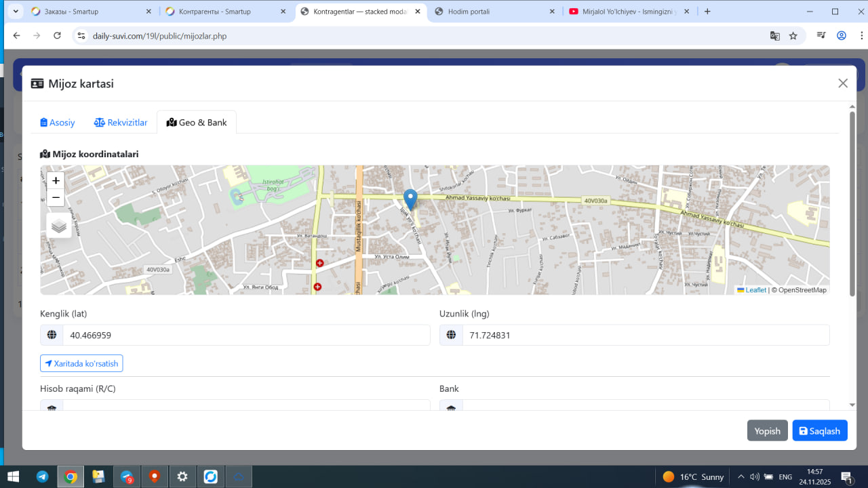Click the globe icon beside the latitude field

coord(52,335)
